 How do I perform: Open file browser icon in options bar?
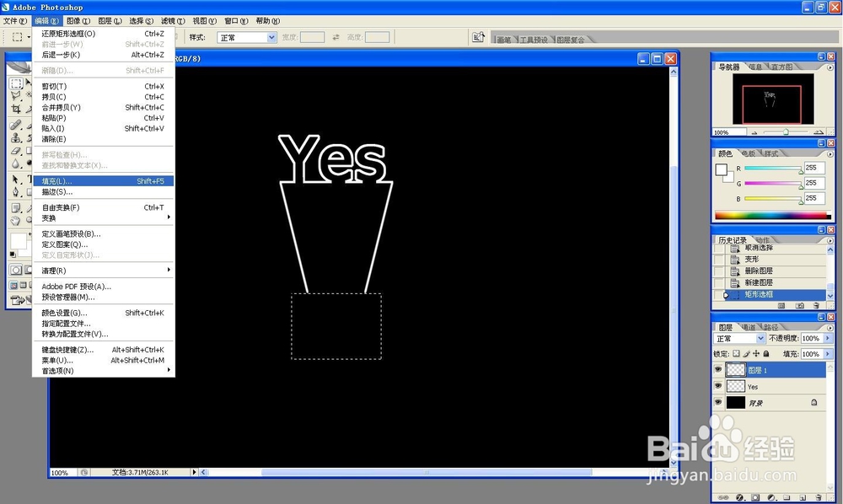[x=477, y=37]
